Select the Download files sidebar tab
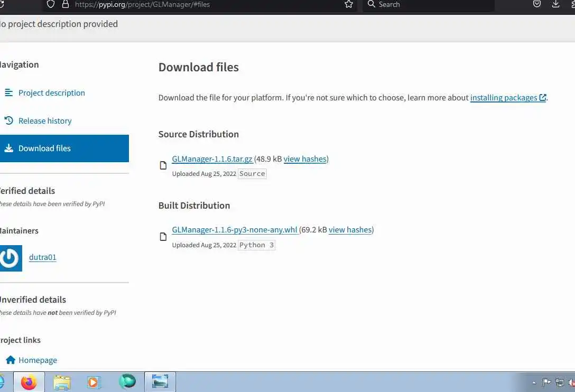Image resolution: width=575 pixels, height=392 pixels. (64, 148)
